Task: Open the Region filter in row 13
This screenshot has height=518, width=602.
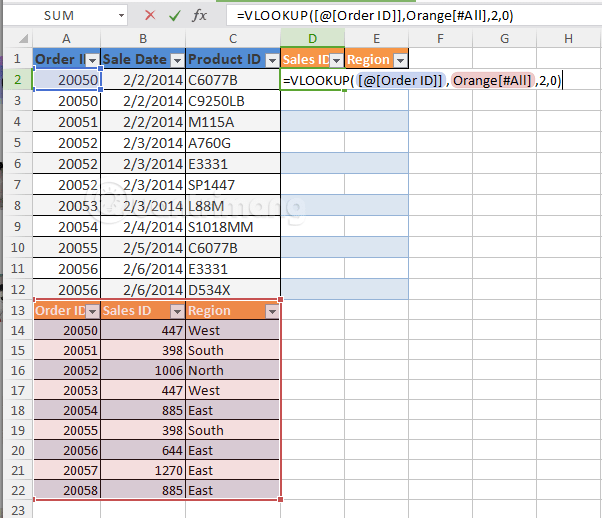Action: pos(272,311)
